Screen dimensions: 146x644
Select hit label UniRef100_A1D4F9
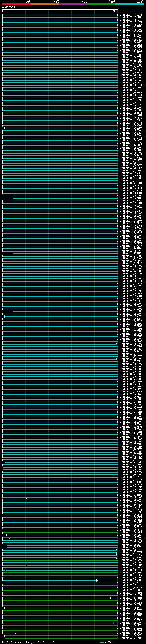pos(131,211)
